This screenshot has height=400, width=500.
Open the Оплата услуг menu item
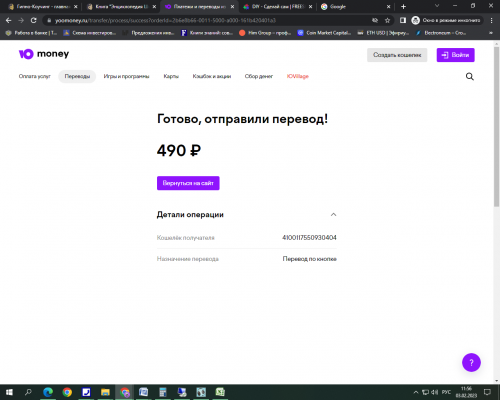[34, 76]
